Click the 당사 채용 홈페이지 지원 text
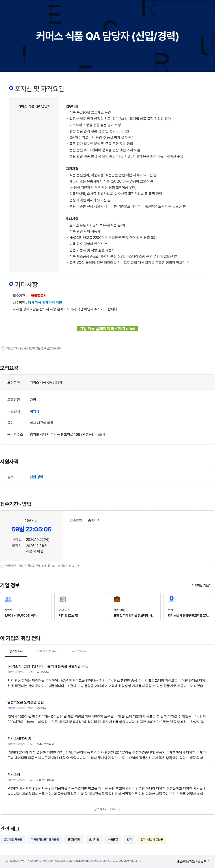Viewport: 215px width, 868px height. pos(45,303)
